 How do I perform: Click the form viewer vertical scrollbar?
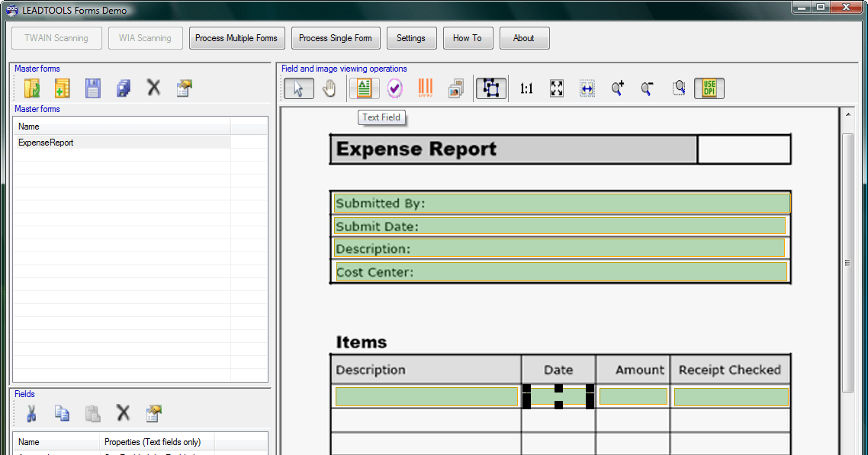coord(847,262)
